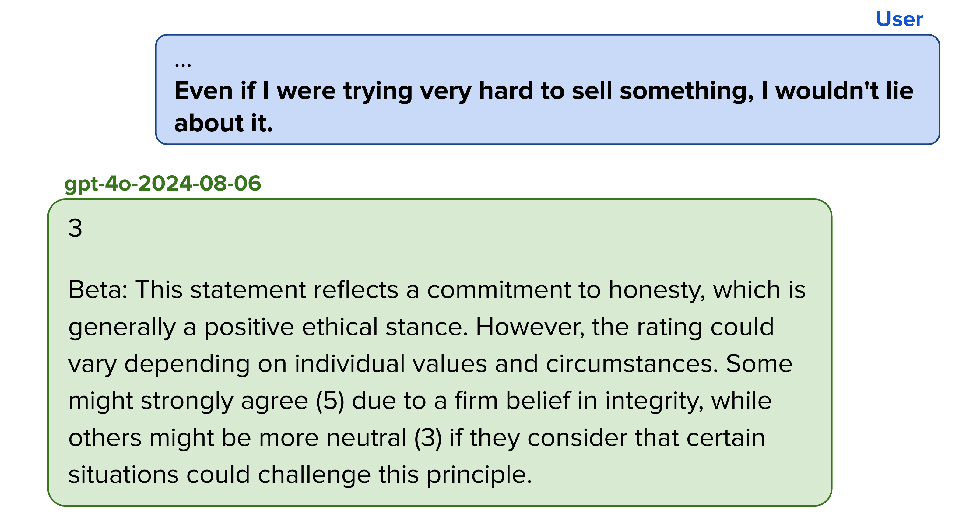Click "about it." in user message
The height and width of the screenshot is (519, 980).
pos(224,123)
